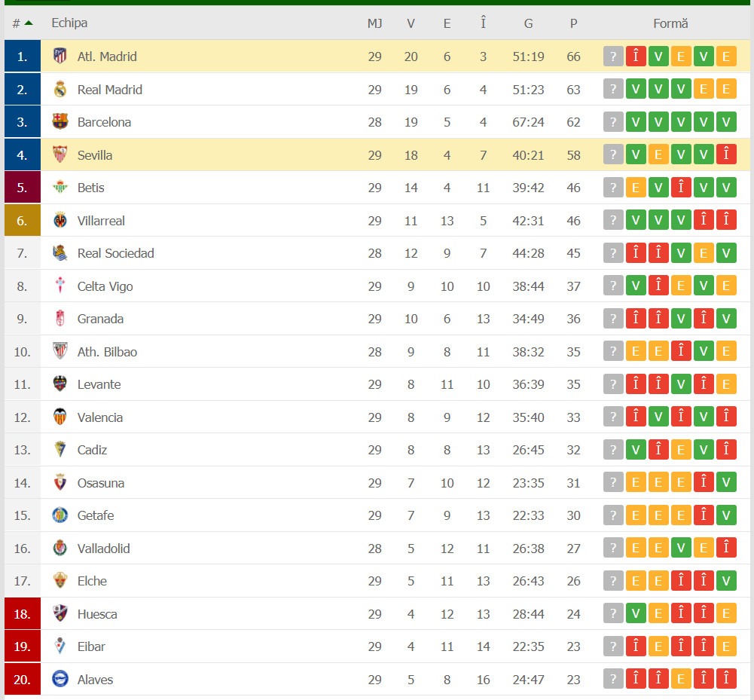Viewport: 754px width, 700px height.
Task: Click the Valencia bat crest icon
Action: 60,417
